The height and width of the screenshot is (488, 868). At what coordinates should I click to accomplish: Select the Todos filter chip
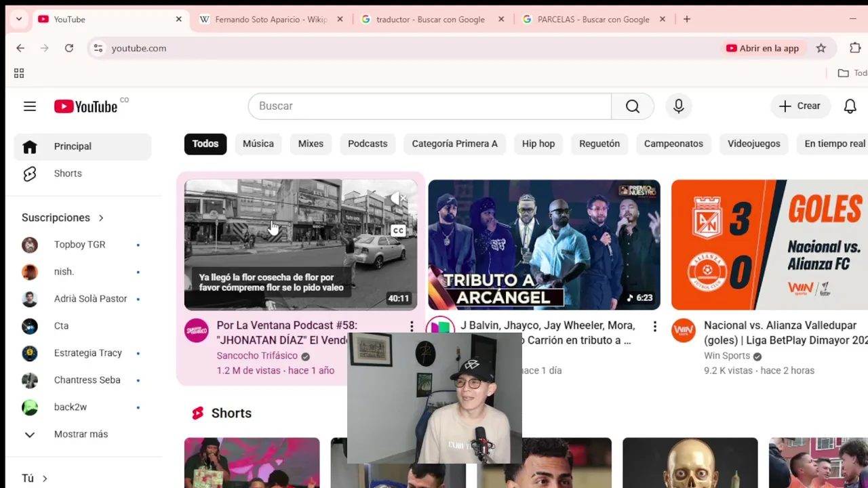(x=205, y=144)
